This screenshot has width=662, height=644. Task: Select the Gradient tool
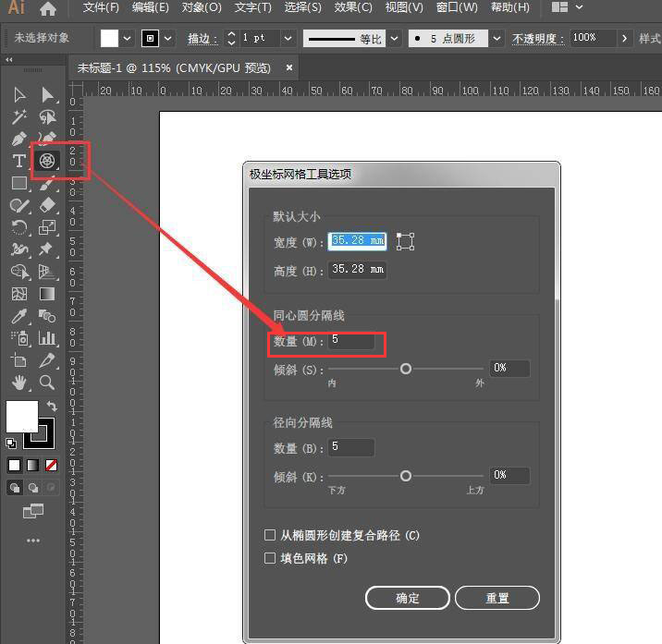point(47,294)
